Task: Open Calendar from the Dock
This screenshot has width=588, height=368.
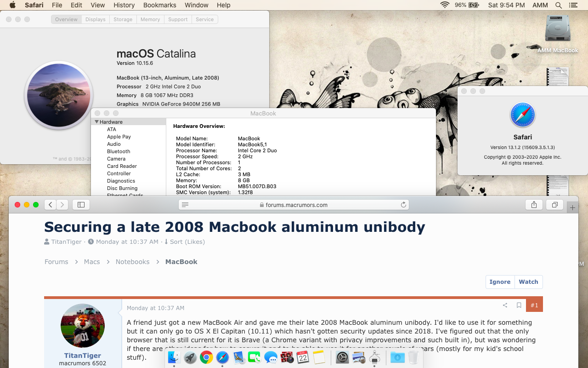Action: pyautogui.click(x=303, y=357)
